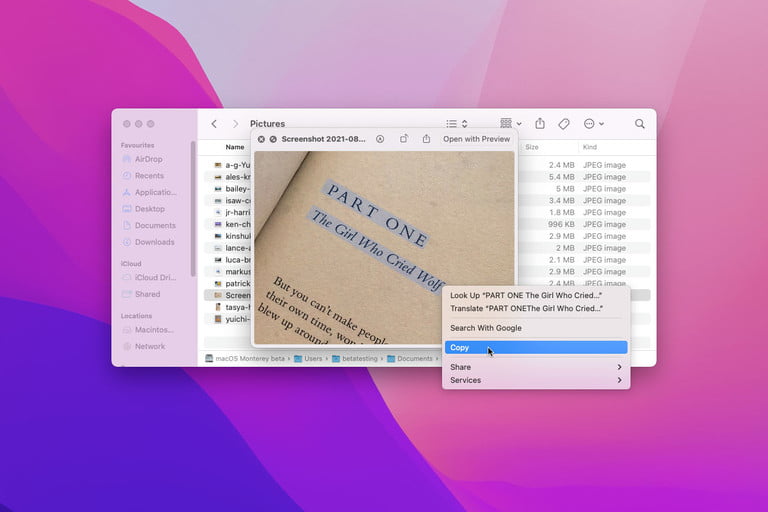Click the Quick Look full screen icon
The image size is (768, 512).
[x=273, y=139]
